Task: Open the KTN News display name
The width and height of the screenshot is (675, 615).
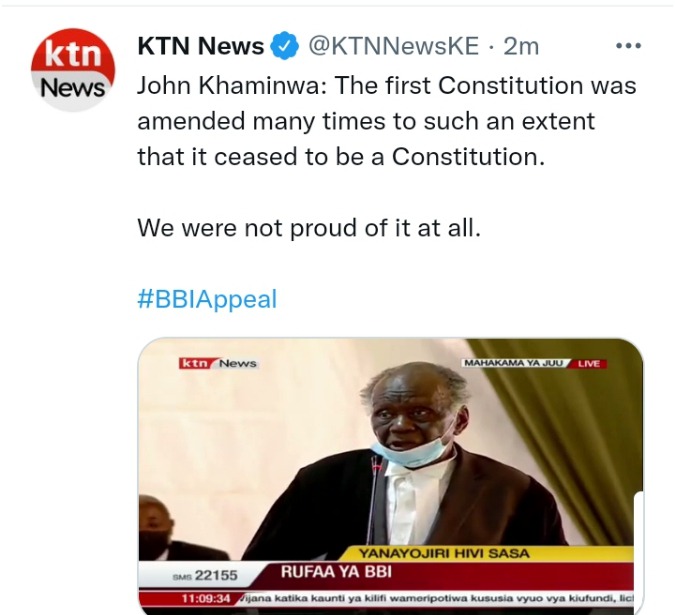Action: (x=201, y=46)
